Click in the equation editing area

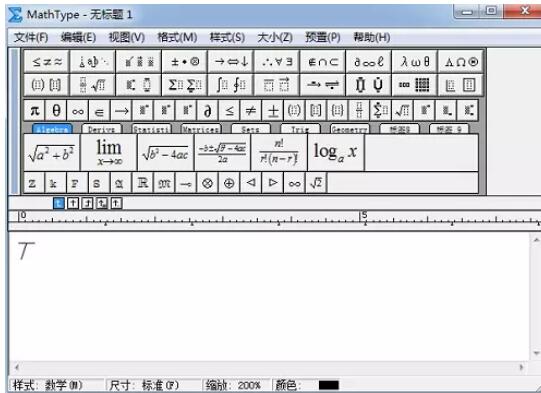[269, 297]
